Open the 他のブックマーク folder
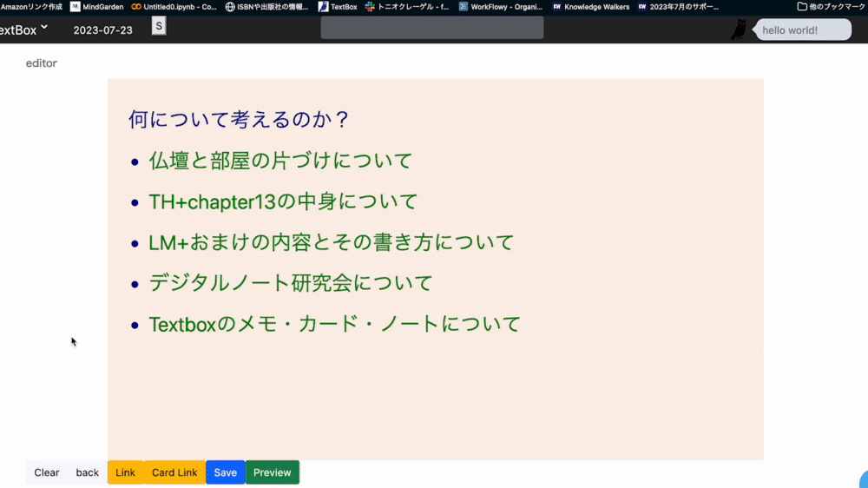 [831, 7]
